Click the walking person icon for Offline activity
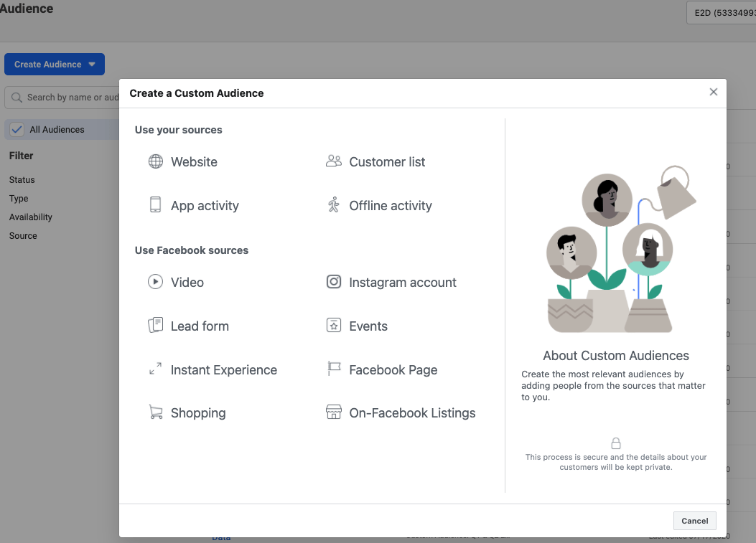The width and height of the screenshot is (756, 543). tap(334, 204)
